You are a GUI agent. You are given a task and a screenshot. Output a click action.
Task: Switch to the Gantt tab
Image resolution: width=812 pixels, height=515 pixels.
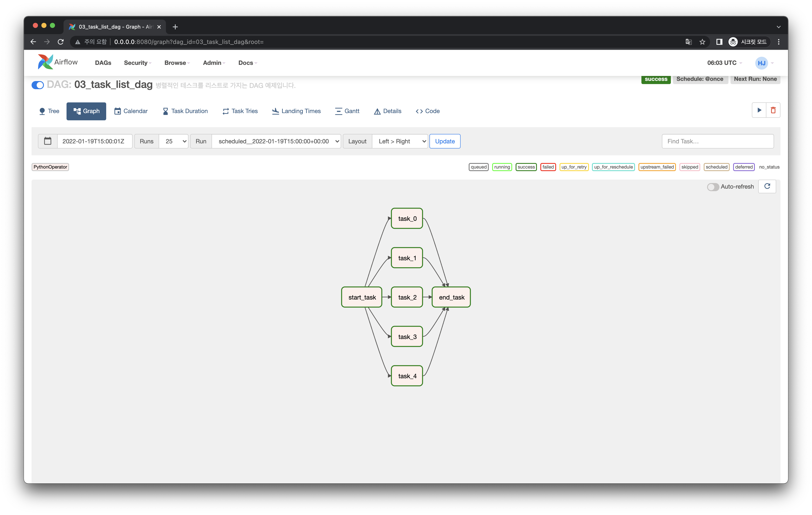347,111
